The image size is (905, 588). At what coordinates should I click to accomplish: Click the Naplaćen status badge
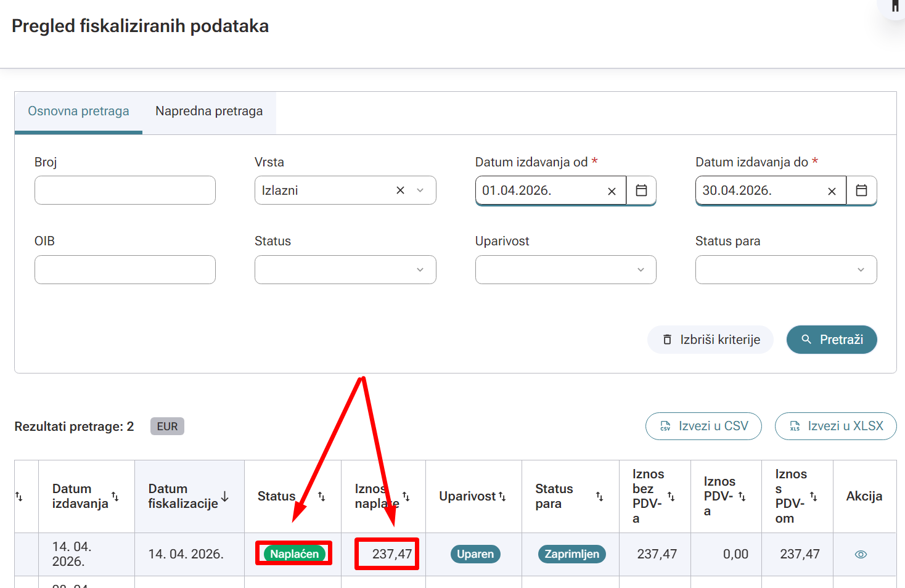pos(294,554)
